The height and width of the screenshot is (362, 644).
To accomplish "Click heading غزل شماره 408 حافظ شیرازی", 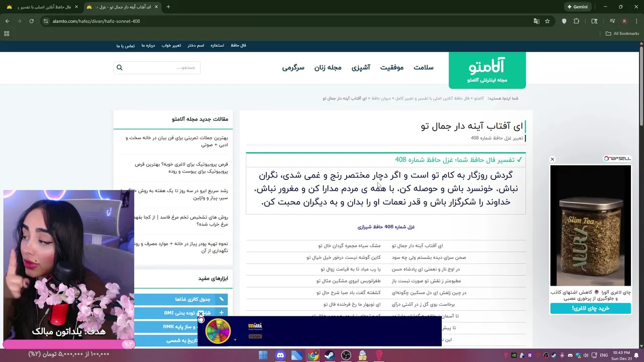I will point(386,227).
